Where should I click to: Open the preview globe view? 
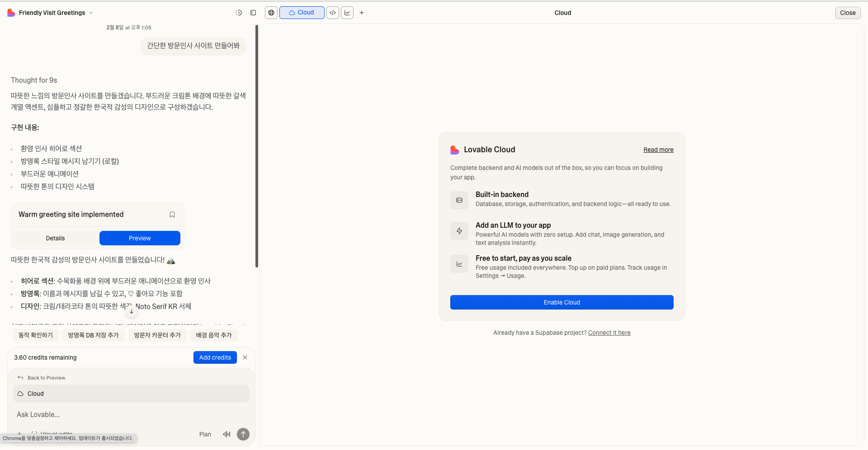271,13
